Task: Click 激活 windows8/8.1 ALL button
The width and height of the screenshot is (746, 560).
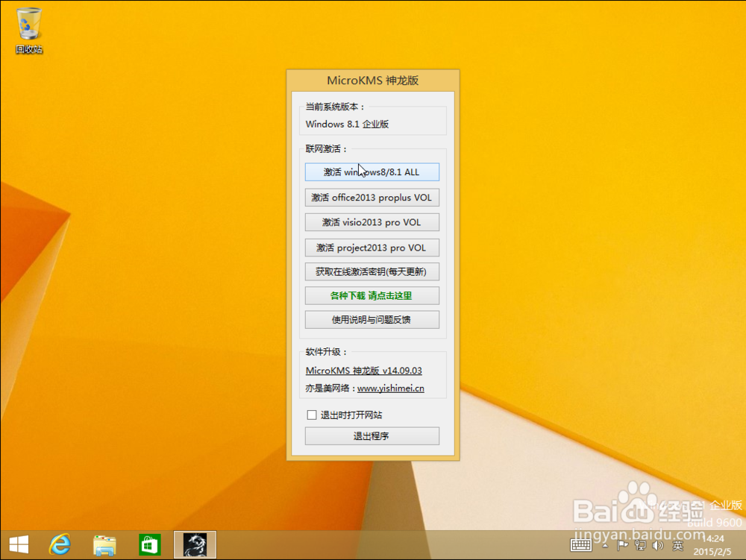Action: point(372,172)
